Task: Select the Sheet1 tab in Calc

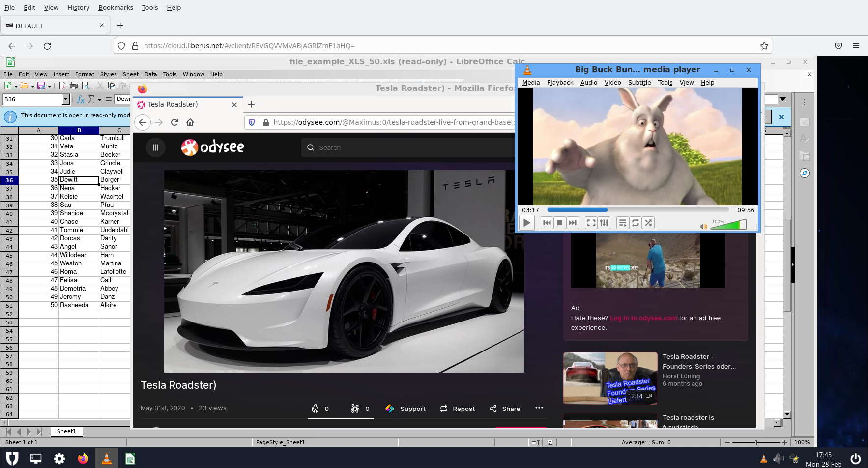Action: [x=66, y=431]
